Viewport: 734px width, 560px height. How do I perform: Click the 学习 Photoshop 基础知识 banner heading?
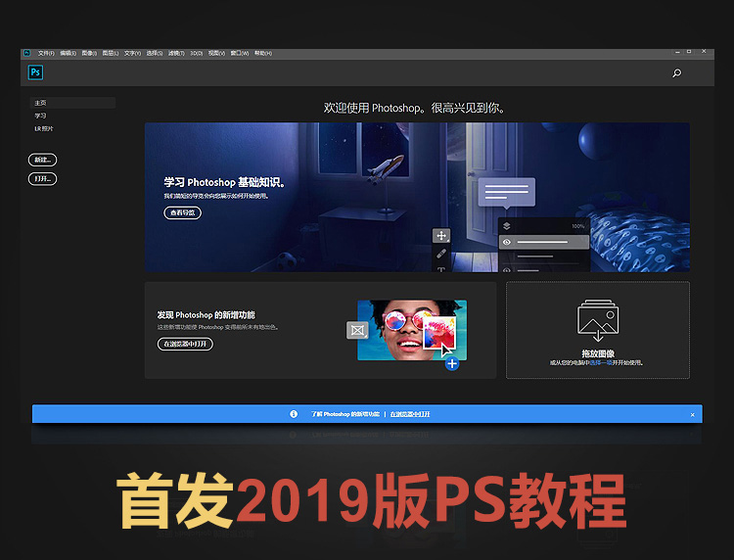coord(224,183)
